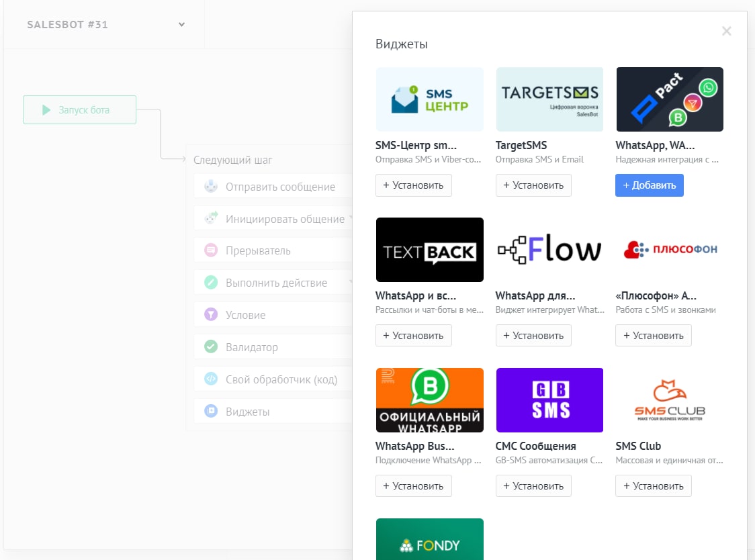Click WhatsApp для... widget title
The image size is (755, 560).
535,295
